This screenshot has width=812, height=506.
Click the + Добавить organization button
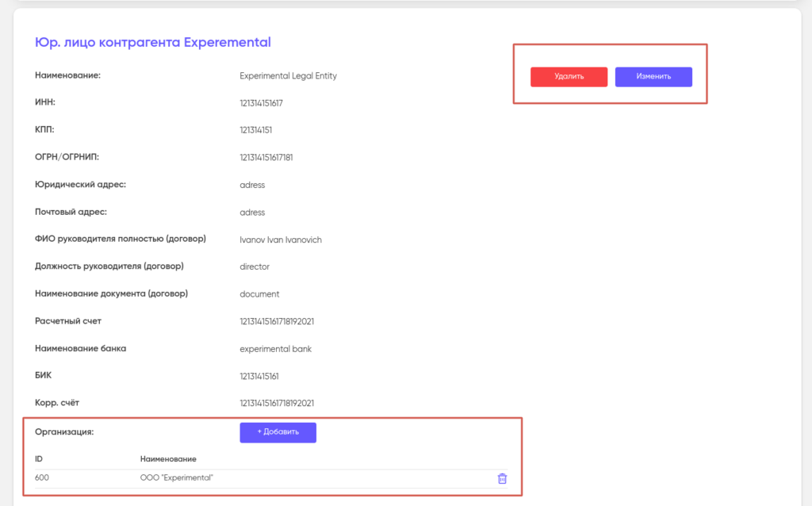tap(278, 432)
